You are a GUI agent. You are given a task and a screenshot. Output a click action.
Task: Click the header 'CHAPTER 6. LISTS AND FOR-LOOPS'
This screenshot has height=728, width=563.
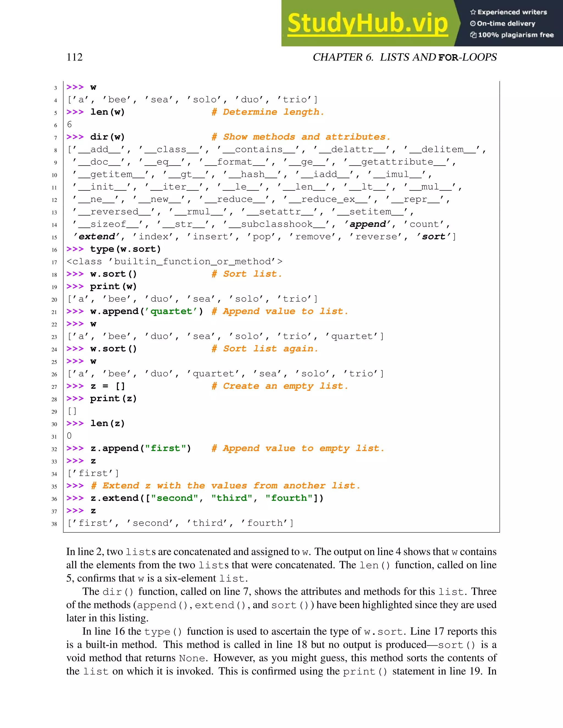pos(405,57)
